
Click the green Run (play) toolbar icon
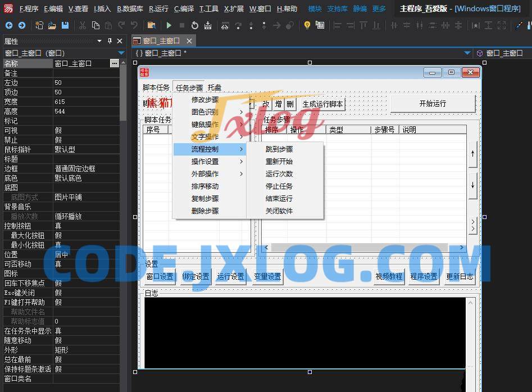[x=169, y=25]
